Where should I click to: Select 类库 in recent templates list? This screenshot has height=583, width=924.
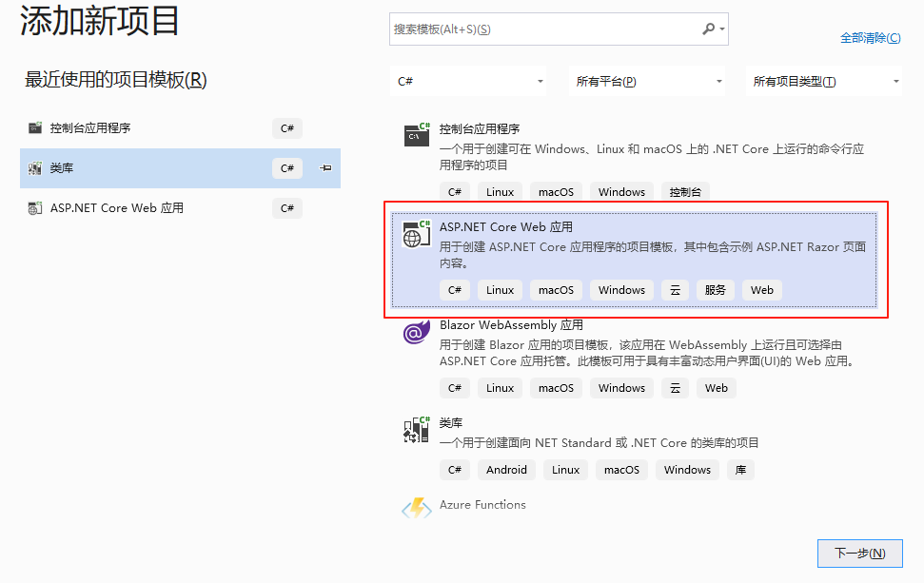pos(180,167)
